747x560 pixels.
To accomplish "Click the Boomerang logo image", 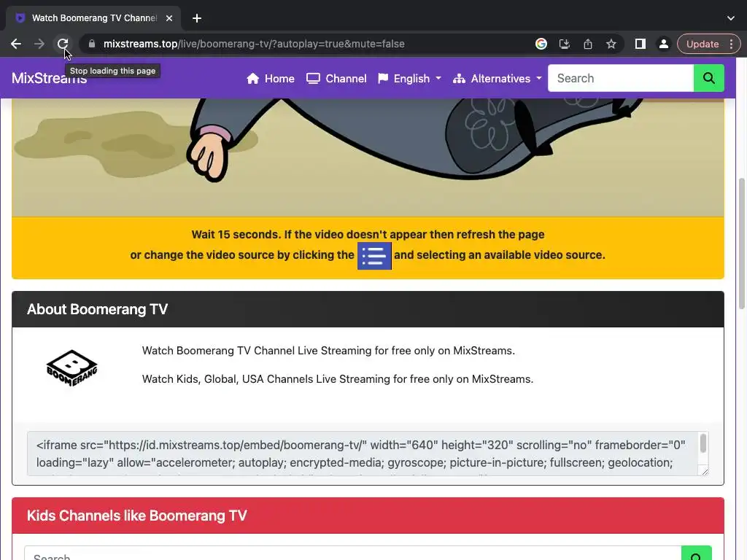I will [72, 368].
